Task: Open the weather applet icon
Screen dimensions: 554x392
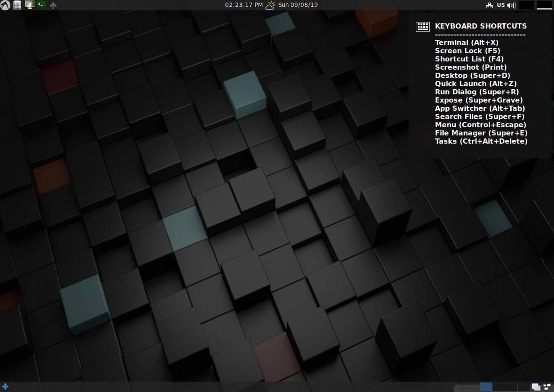Action: 271,5
